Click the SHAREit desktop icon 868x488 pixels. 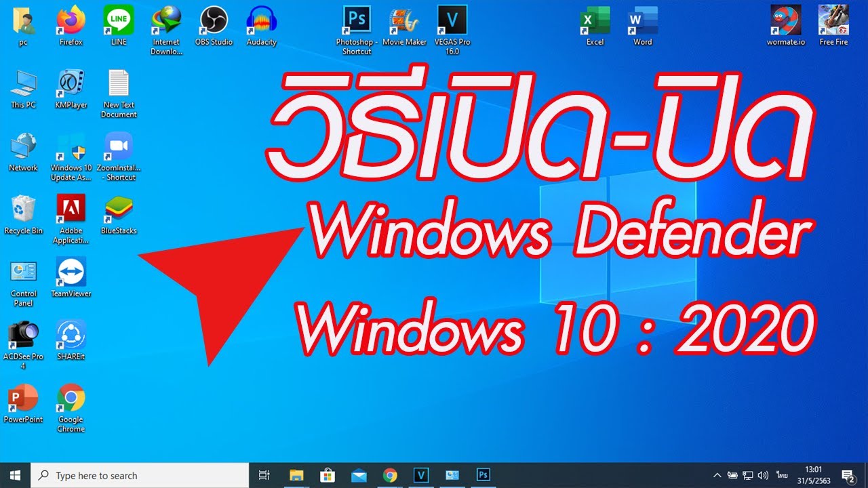point(71,341)
